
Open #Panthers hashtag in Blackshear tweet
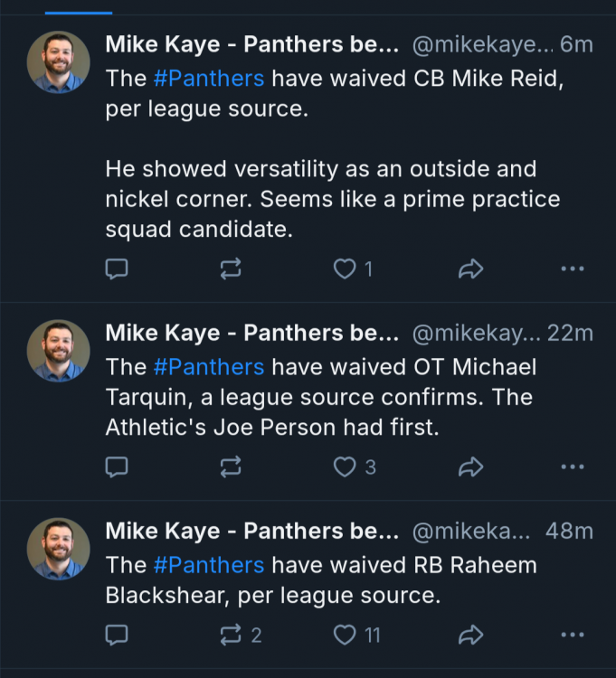click(x=209, y=565)
